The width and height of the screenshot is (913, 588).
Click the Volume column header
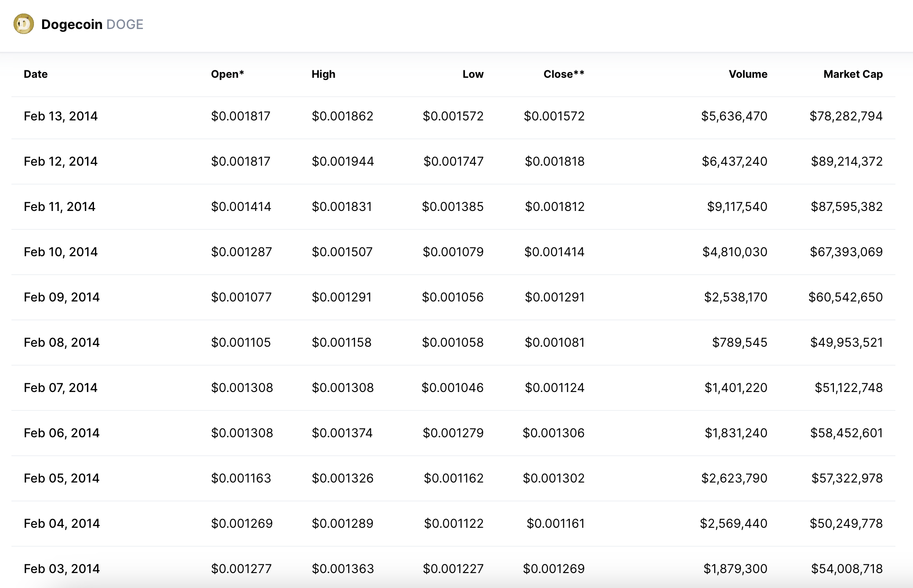[748, 74]
